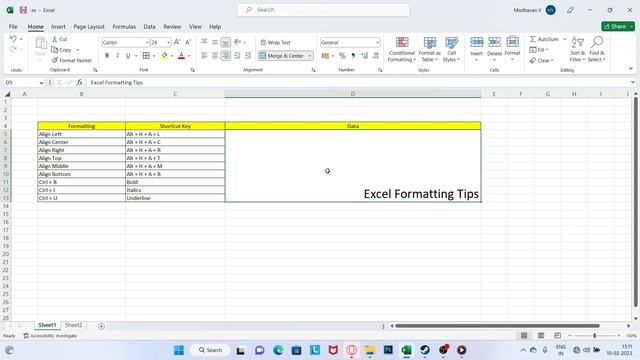Switch to the Insert tab
Image resolution: width=640 pixels, height=360 pixels.
[x=58, y=27]
